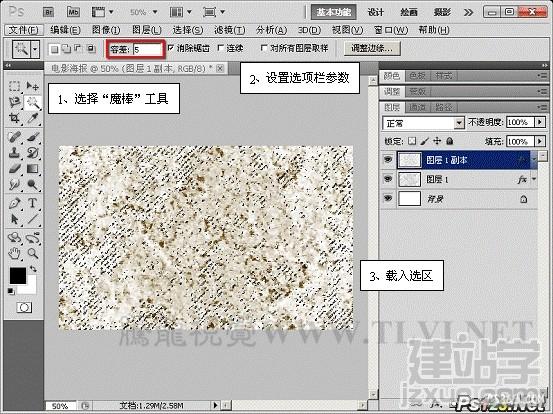The width and height of the screenshot is (553, 414).
Task: Select the Healing Brush tool
Action: (14, 136)
